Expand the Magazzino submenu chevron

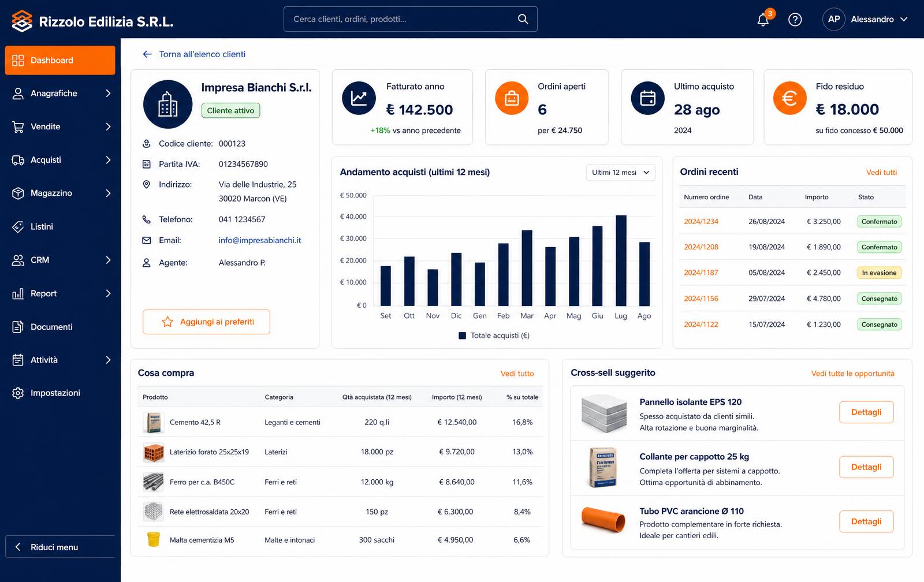(108, 193)
